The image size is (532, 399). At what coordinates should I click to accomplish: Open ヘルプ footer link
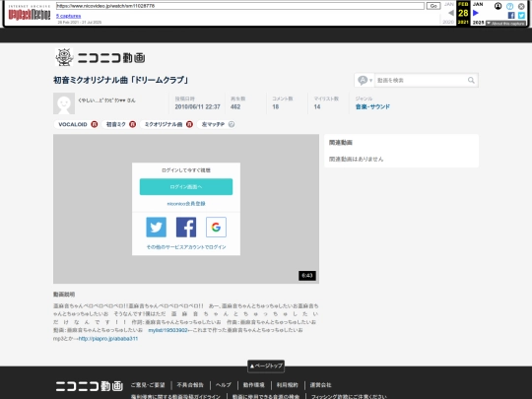[224, 385]
